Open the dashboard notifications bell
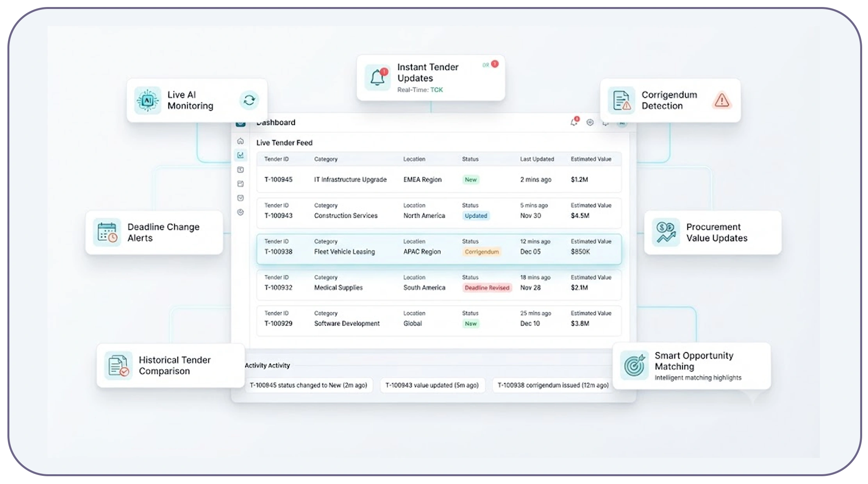The height and width of the screenshot is (484, 868). click(x=574, y=122)
